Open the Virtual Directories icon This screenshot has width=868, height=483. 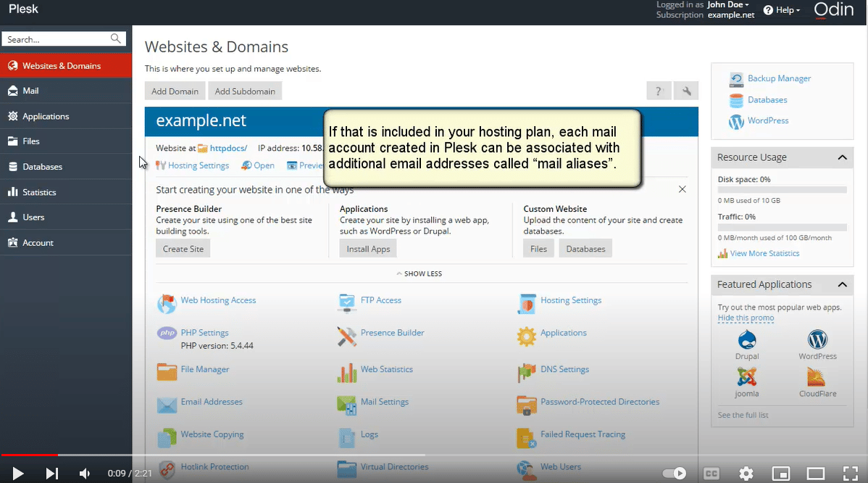click(346, 470)
